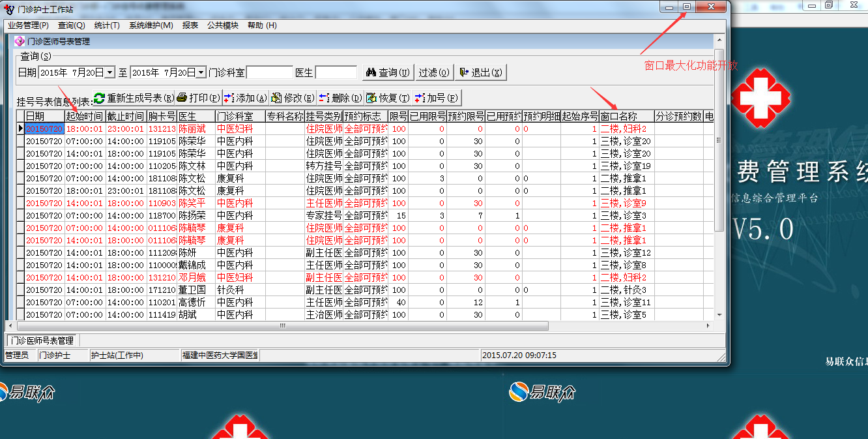Viewport: 868px width, 439px height.
Task: Click the 主治医师 cell in 胡斌's row
Action: [324, 315]
